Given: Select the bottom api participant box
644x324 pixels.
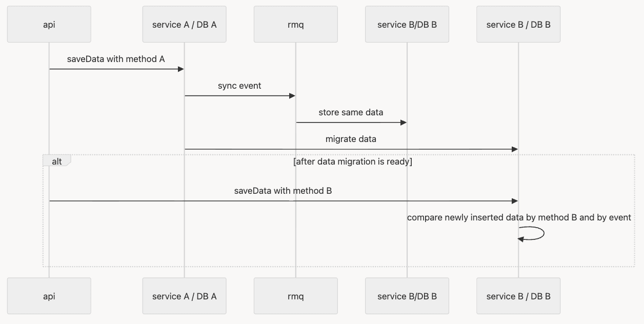Looking at the screenshot, I should pos(49,296).
